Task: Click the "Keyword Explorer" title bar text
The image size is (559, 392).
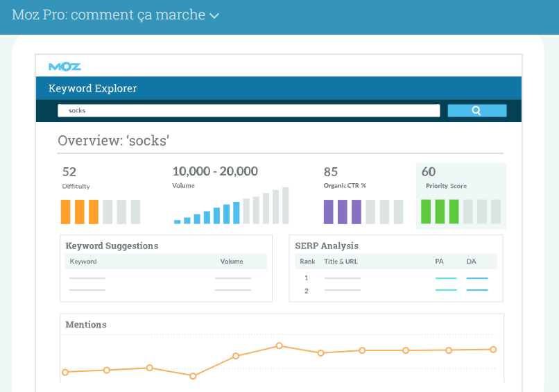Action: tap(93, 88)
